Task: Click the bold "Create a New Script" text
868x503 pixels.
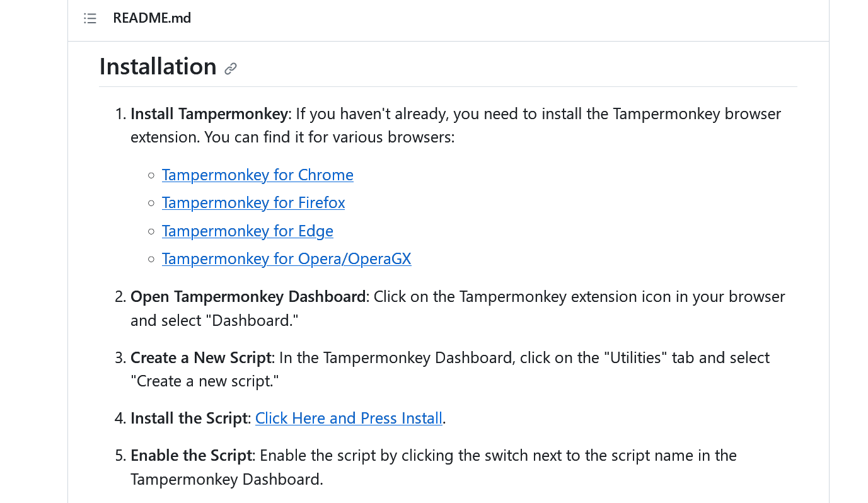Action: 200,357
